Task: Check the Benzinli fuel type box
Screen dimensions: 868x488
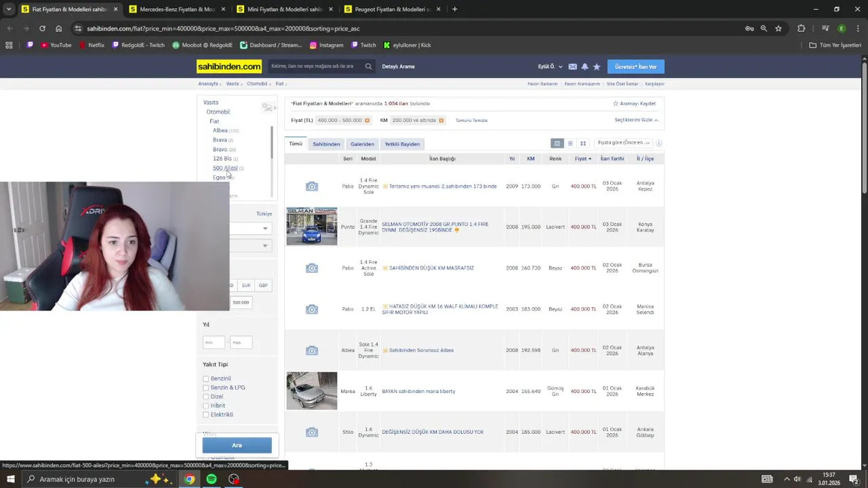Action: tap(205, 379)
